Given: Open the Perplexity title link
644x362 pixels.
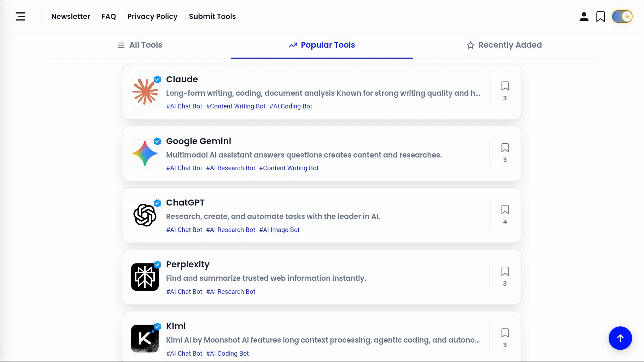Looking at the screenshot, I should pyautogui.click(x=188, y=265).
